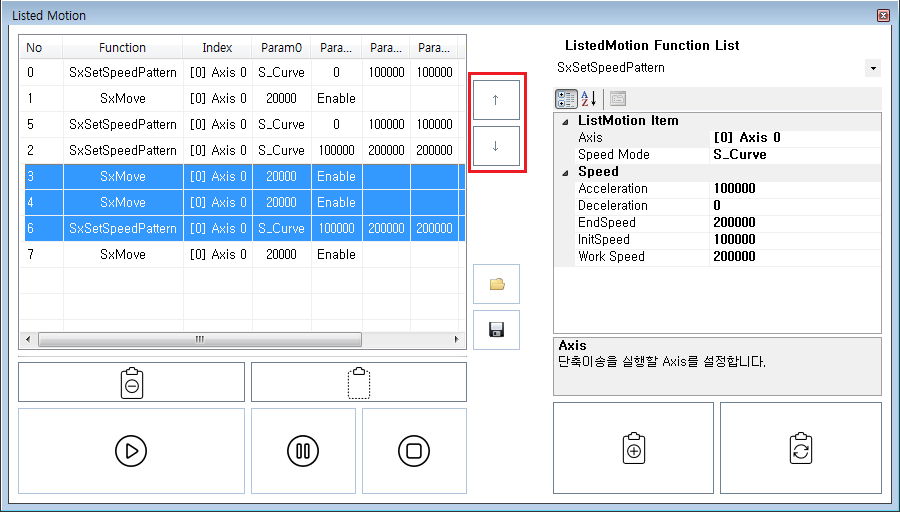900x512 pixels.
Task: Collapse the Speed category
Action: pos(565,172)
